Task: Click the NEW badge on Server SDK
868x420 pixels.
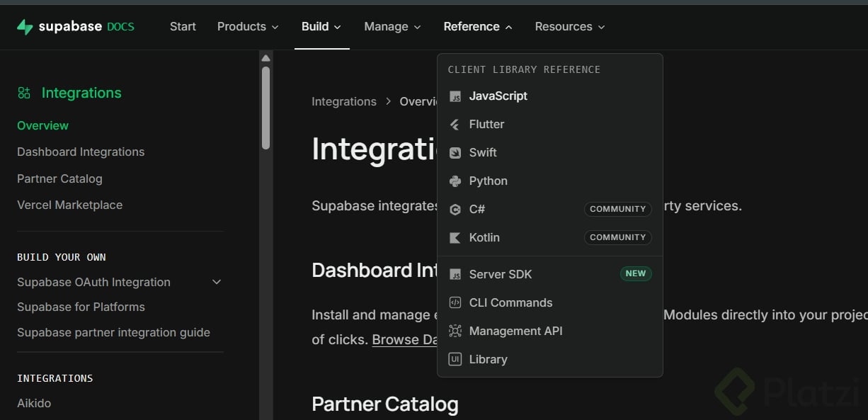Action: pos(636,273)
